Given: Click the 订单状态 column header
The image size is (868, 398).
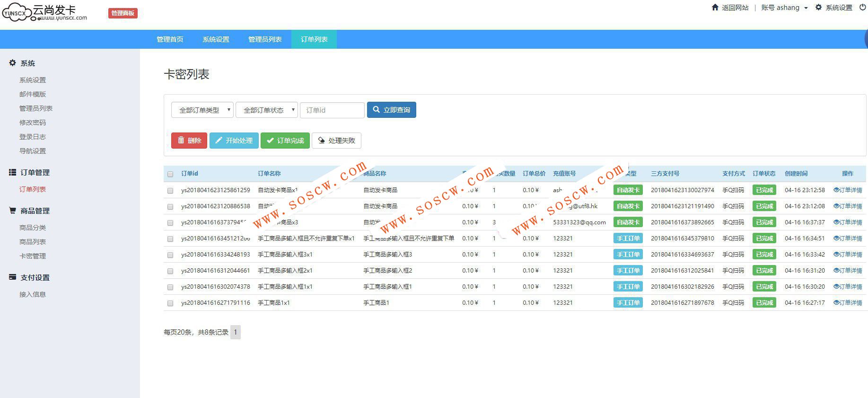Looking at the screenshot, I should click(x=764, y=174).
